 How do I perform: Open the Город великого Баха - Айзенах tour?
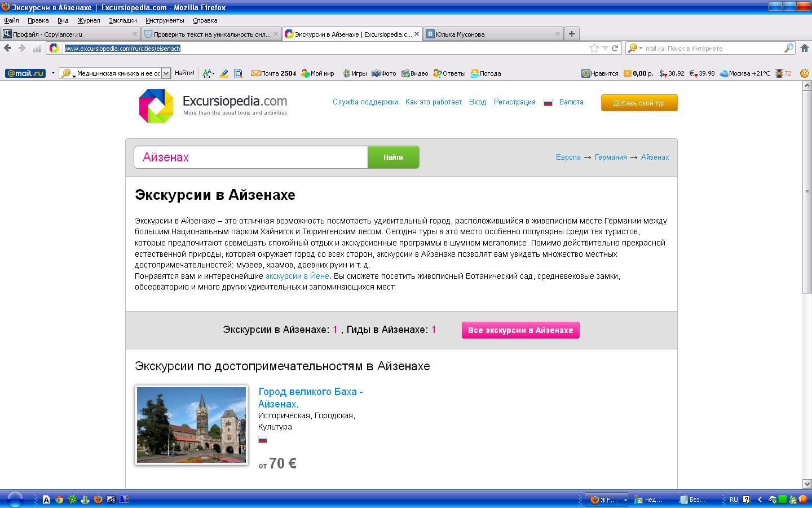tap(311, 398)
